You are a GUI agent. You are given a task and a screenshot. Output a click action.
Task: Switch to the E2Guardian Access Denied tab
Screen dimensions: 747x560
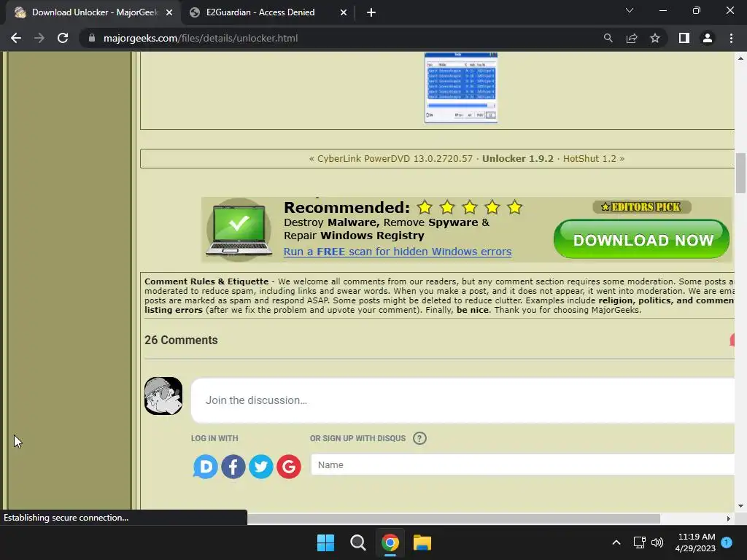260,12
